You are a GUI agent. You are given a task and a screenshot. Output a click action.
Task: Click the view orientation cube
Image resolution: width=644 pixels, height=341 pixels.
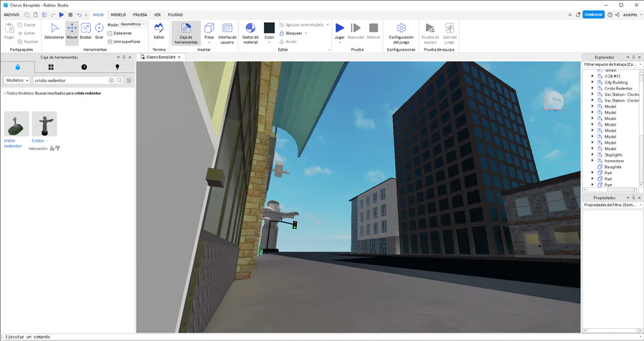[x=555, y=101]
